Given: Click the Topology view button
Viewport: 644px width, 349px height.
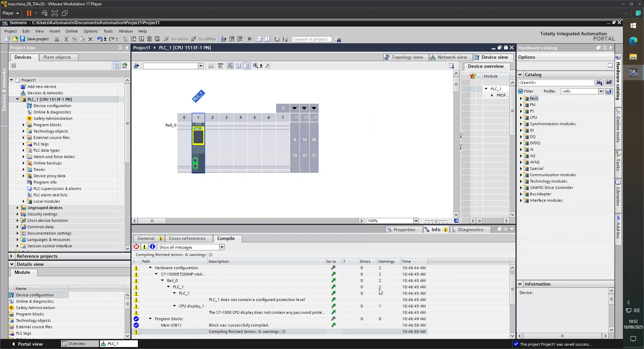Looking at the screenshot, I should click(x=405, y=57).
